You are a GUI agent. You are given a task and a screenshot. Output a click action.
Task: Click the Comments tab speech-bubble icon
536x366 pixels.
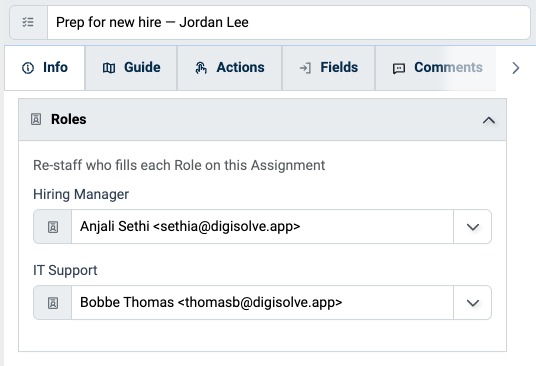(x=399, y=68)
